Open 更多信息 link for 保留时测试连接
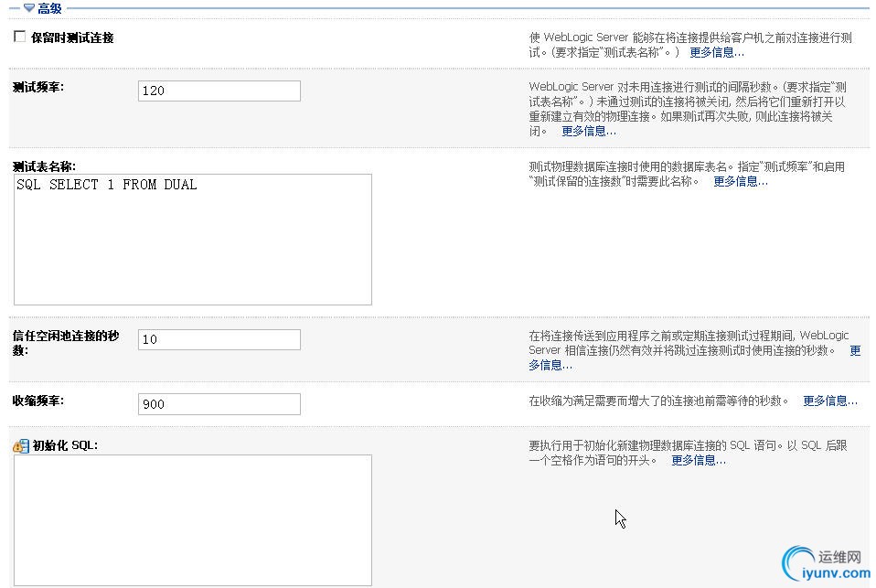876x588 pixels. [717, 52]
